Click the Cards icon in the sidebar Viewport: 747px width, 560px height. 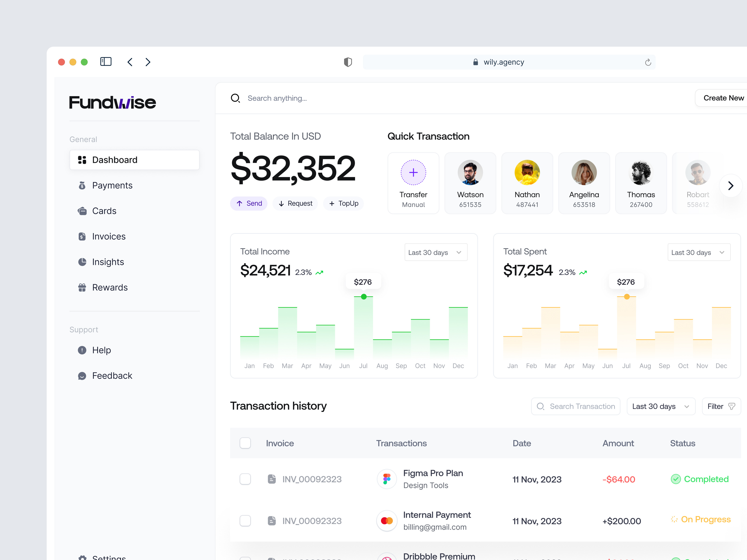pyautogui.click(x=82, y=211)
